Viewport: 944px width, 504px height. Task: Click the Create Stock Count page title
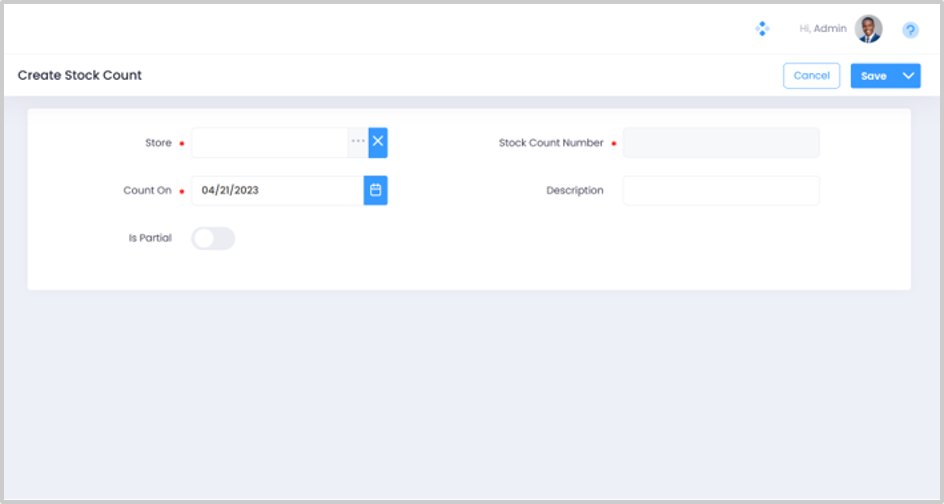tap(80, 75)
